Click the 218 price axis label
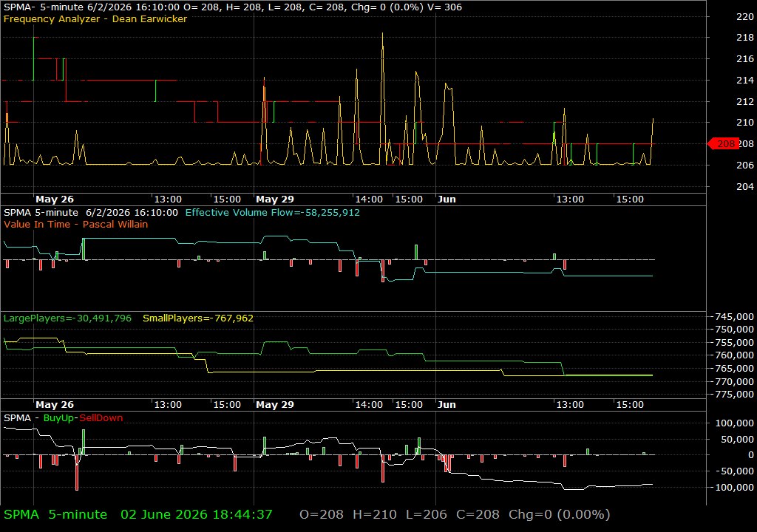757x532 pixels. tap(745, 37)
